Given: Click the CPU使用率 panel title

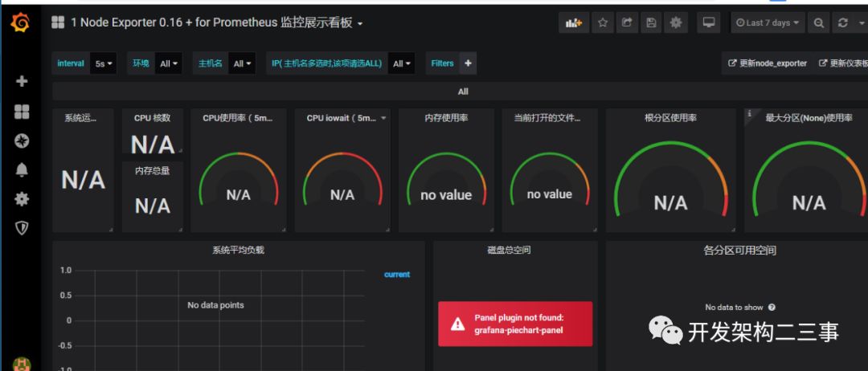Looking at the screenshot, I should pos(237,118).
